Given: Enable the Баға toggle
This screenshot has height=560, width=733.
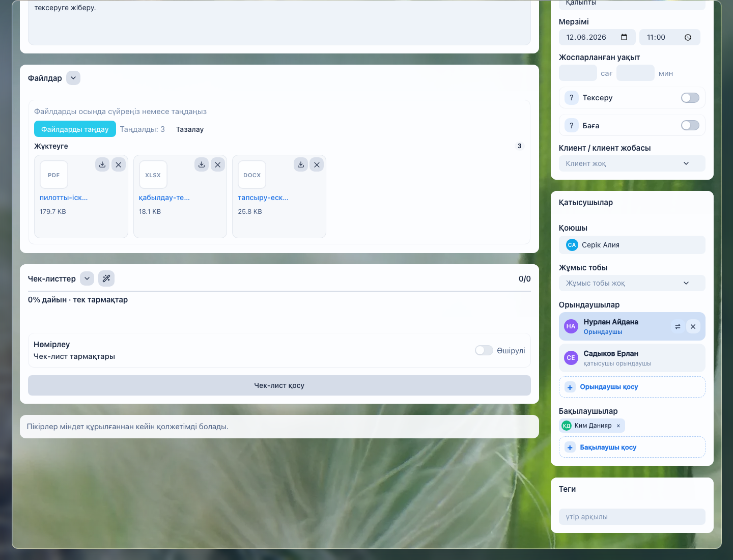Looking at the screenshot, I should click(690, 125).
